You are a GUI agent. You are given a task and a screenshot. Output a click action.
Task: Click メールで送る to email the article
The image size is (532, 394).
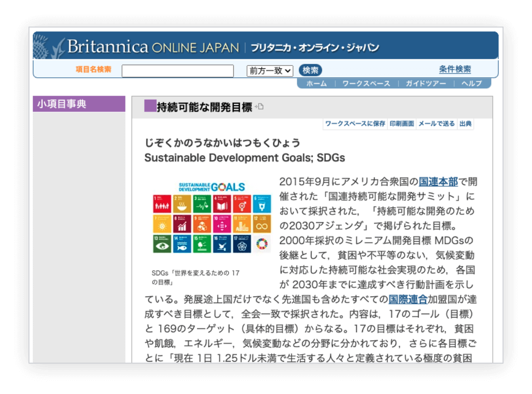coord(436,124)
